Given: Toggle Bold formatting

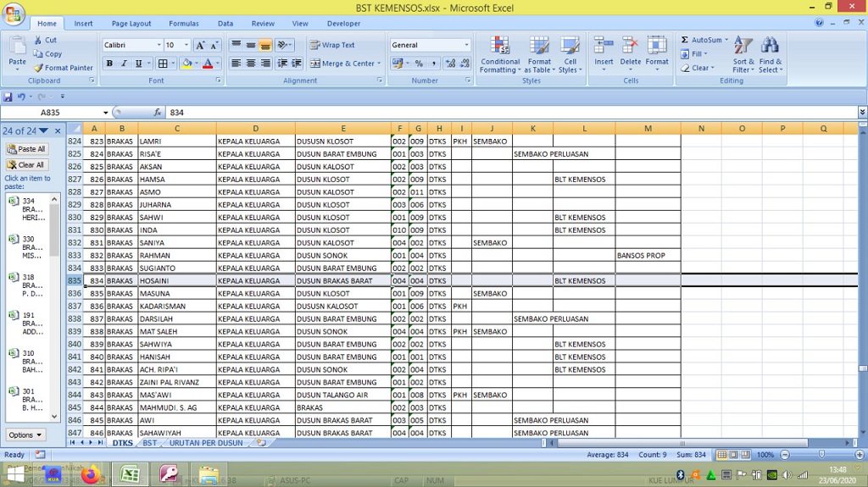Looking at the screenshot, I should [x=109, y=64].
